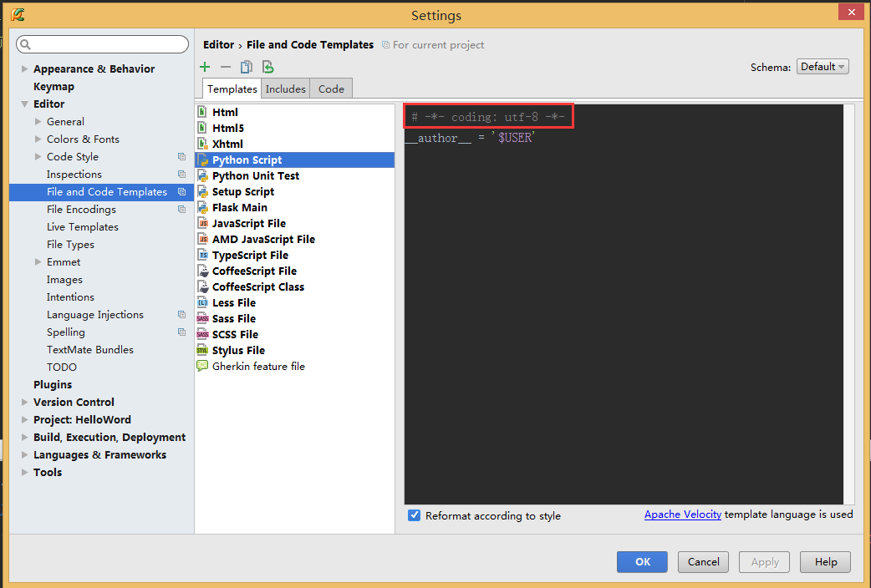The height and width of the screenshot is (588, 871).
Task: Click the Less File icon
Action: click(x=203, y=303)
